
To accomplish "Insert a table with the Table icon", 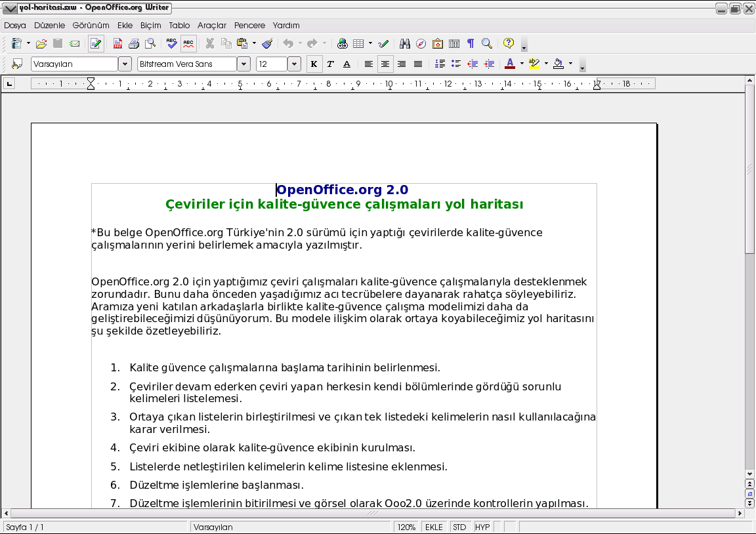I will pyautogui.click(x=358, y=43).
